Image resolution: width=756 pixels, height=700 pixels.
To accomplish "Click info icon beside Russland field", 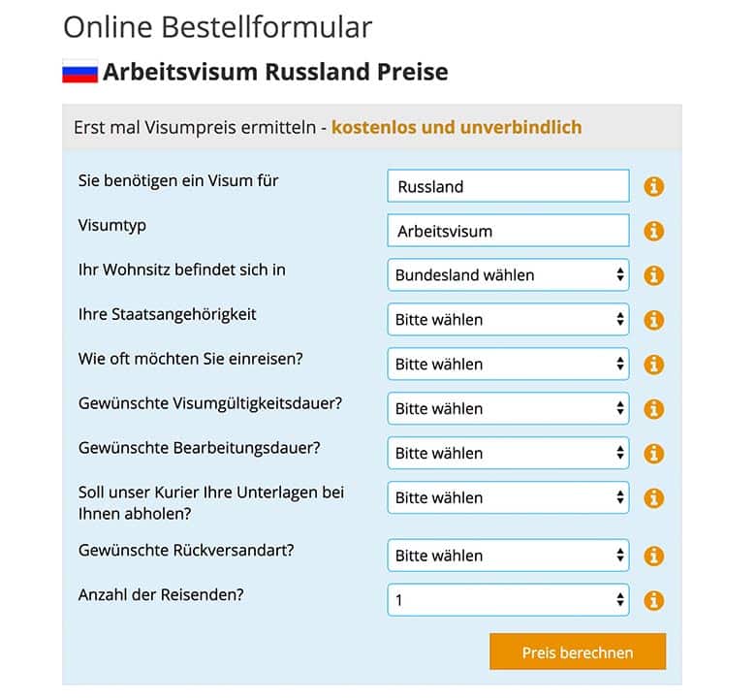I will [654, 186].
